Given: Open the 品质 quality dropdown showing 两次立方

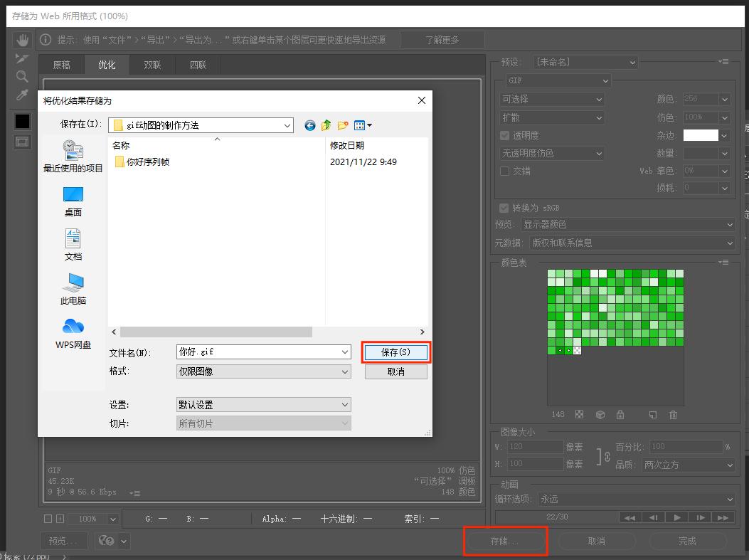Looking at the screenshot, I should click(x=689, y=464).
